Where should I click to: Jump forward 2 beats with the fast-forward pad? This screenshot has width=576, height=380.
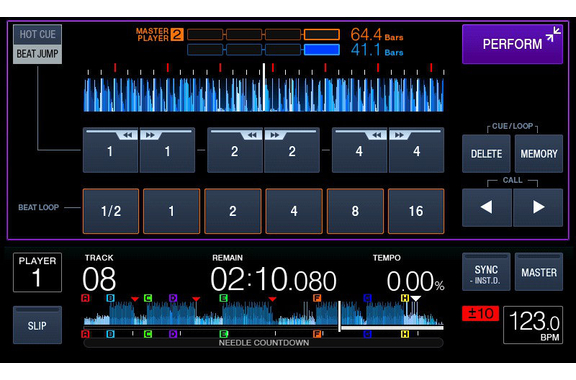292,150
